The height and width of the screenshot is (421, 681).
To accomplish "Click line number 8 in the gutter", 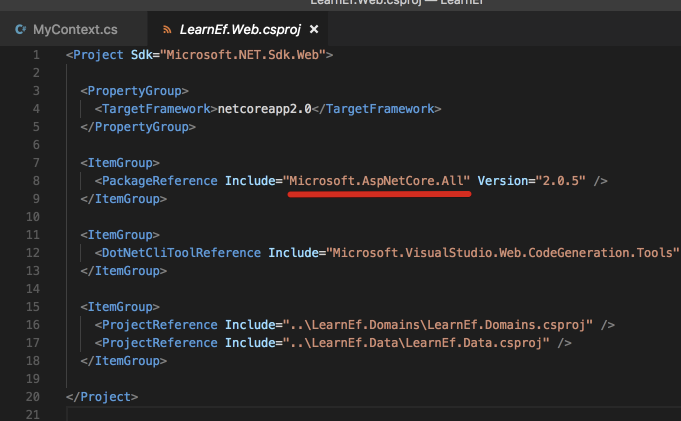I will click(36, 181).
